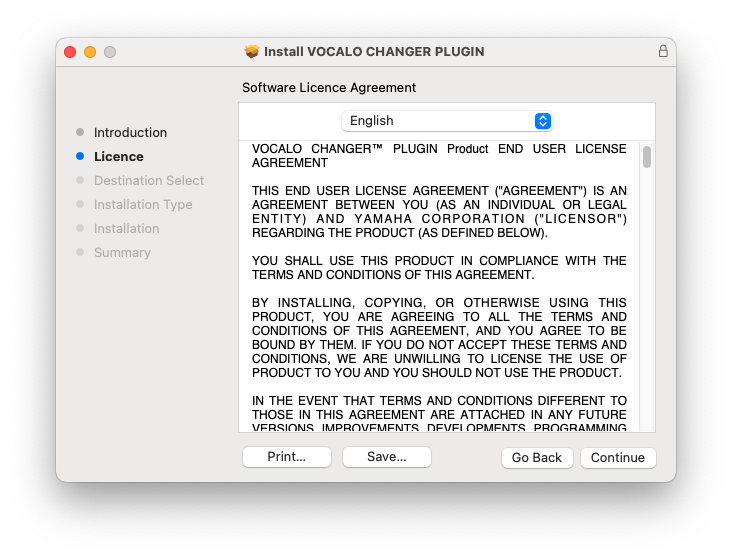Select the Introduction step in sidebar
The image size is (732, 556).
[x=130, y=133]
